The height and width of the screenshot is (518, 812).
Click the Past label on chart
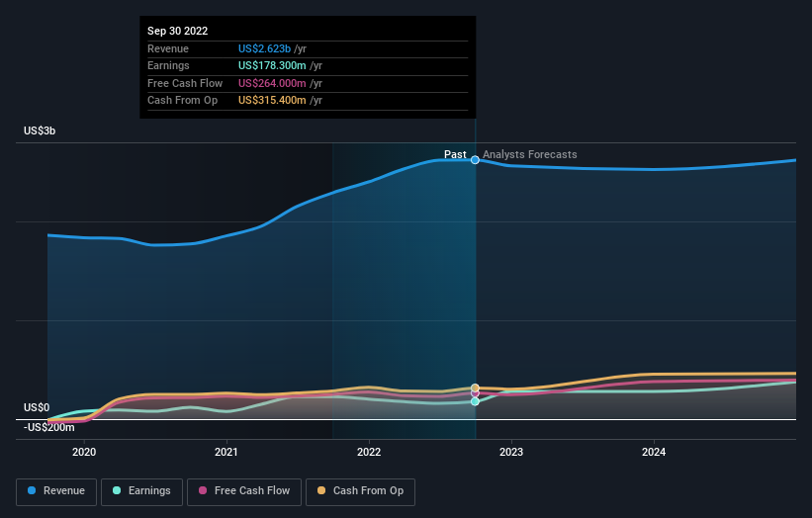[x=455, y=154]
